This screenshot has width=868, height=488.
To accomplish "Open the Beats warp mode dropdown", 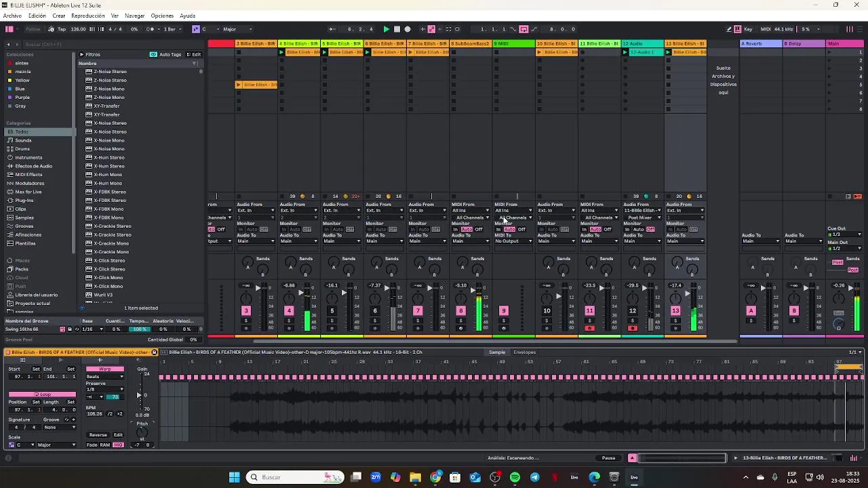I will pos(105,377).
